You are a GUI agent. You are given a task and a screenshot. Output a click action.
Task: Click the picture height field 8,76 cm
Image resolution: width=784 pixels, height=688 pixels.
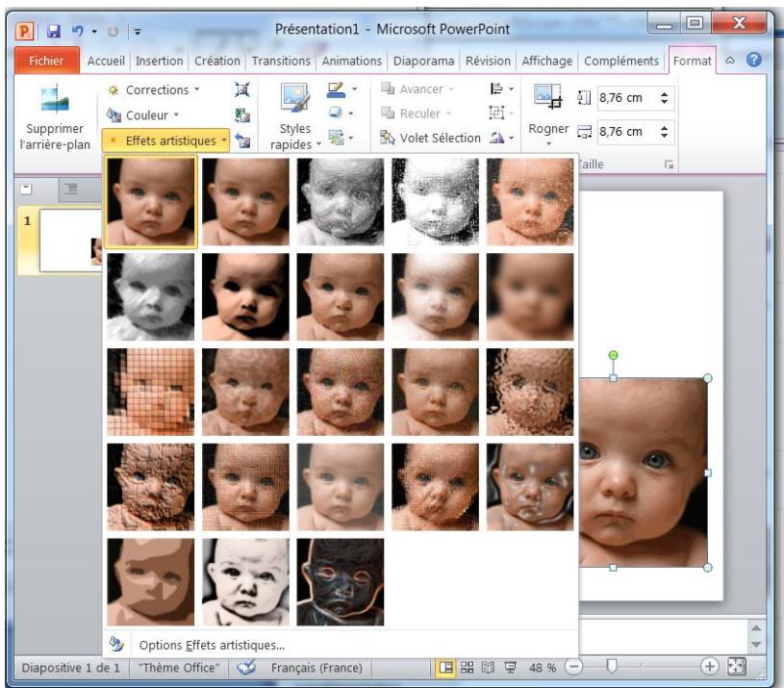tap(626, 98)
